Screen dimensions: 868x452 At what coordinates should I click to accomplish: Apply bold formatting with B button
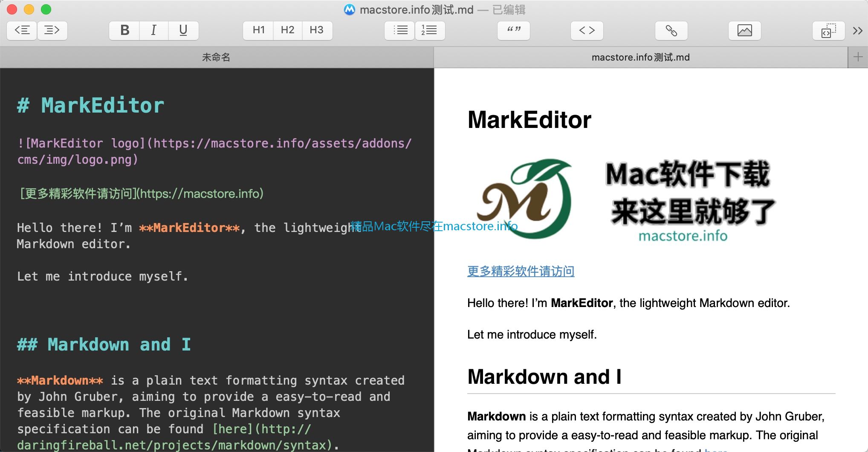click(124, 30)
